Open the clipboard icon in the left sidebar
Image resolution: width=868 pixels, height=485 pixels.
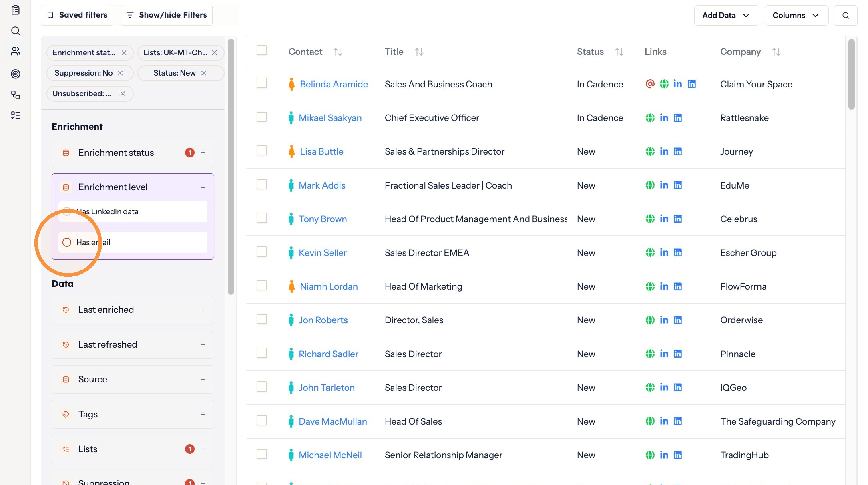click(x=16, y=10)
